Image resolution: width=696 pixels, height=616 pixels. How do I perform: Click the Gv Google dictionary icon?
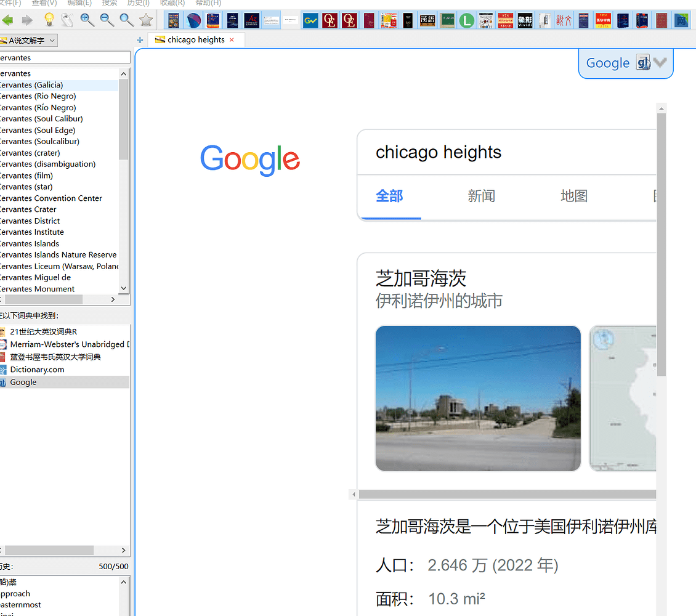[310, 20]
